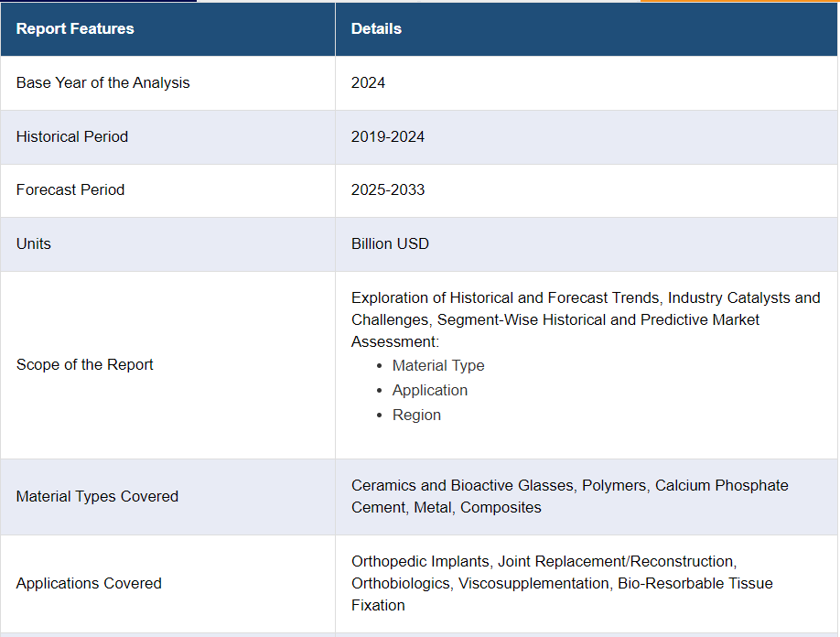Click the Units row label
The height and width of the screenshot is (637, 840).
click(34, 243)
